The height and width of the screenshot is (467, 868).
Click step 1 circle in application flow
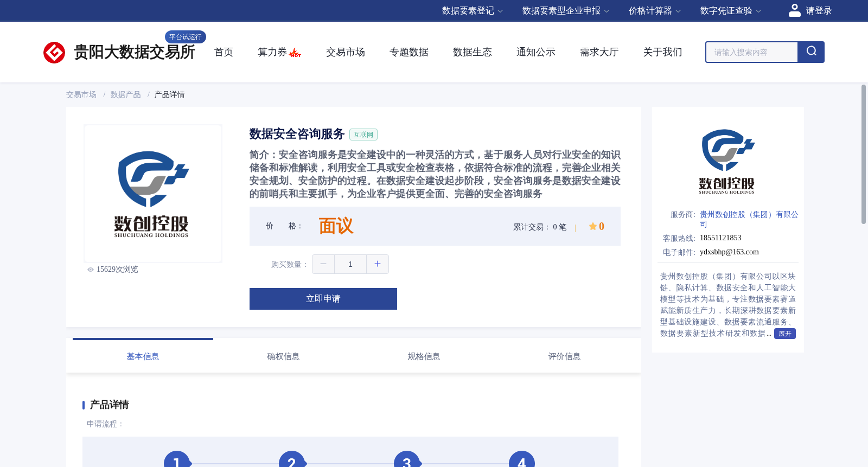[x=177, y=459]
